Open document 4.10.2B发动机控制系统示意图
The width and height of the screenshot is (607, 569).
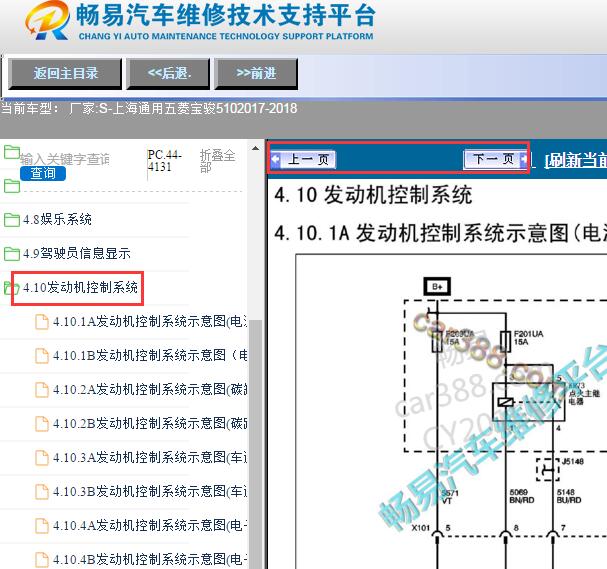[150, 423]
